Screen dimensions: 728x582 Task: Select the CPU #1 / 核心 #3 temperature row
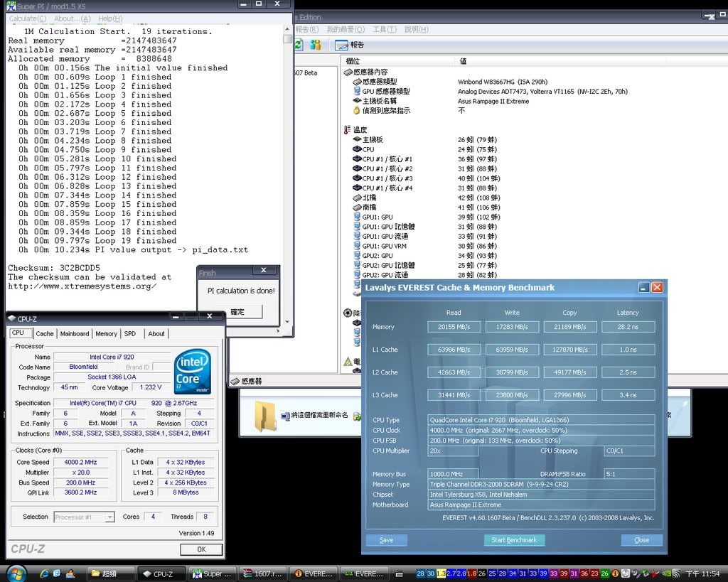pos(427,178)
